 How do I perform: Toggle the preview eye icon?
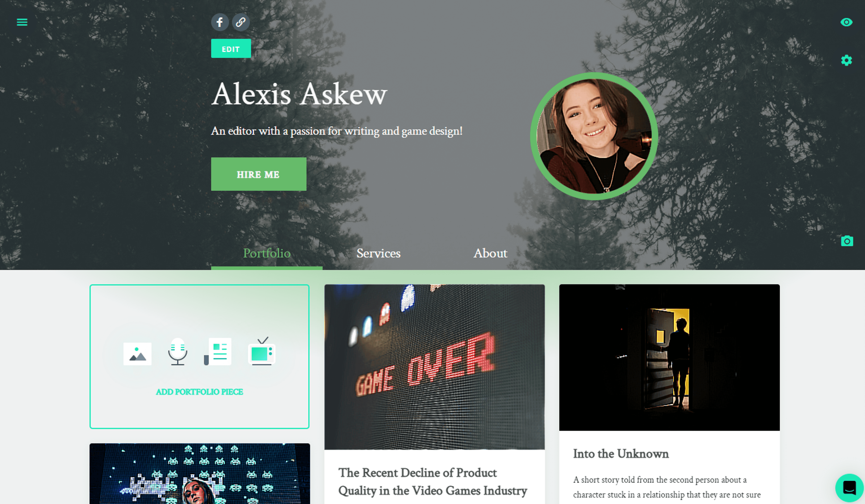pos(847,22)
